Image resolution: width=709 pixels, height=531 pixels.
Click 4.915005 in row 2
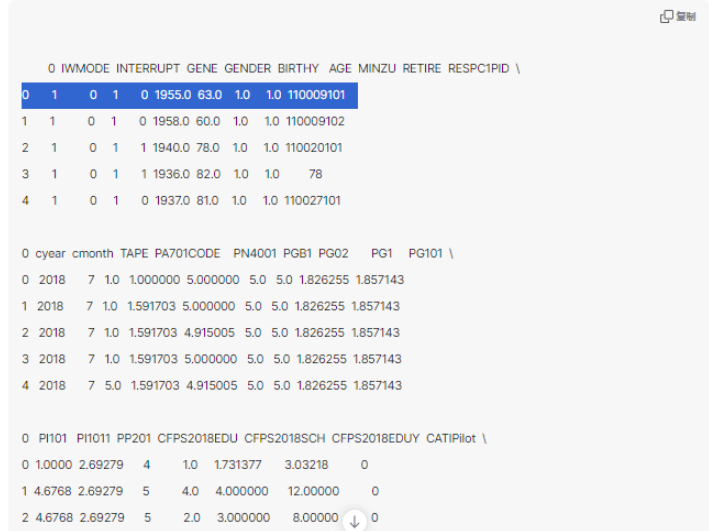point(209,333)
